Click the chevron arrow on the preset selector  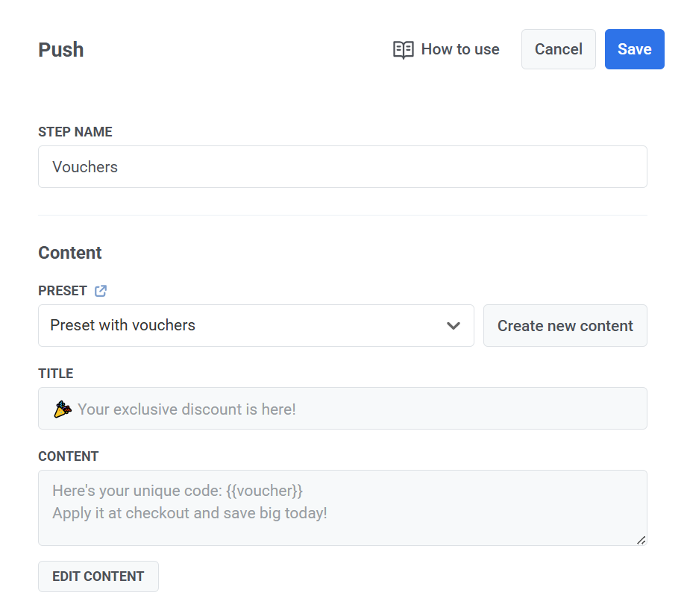click(453, 326)
